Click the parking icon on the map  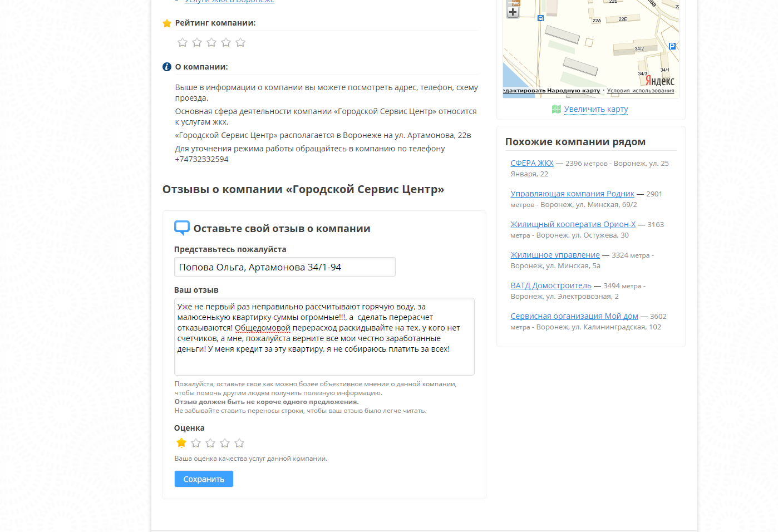[672, 46]
